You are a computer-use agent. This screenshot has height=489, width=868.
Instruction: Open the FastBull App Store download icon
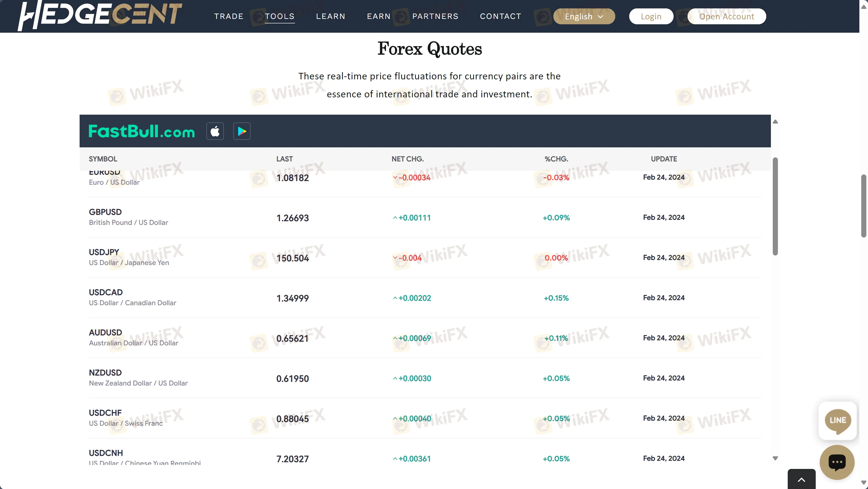click(215, 131)
